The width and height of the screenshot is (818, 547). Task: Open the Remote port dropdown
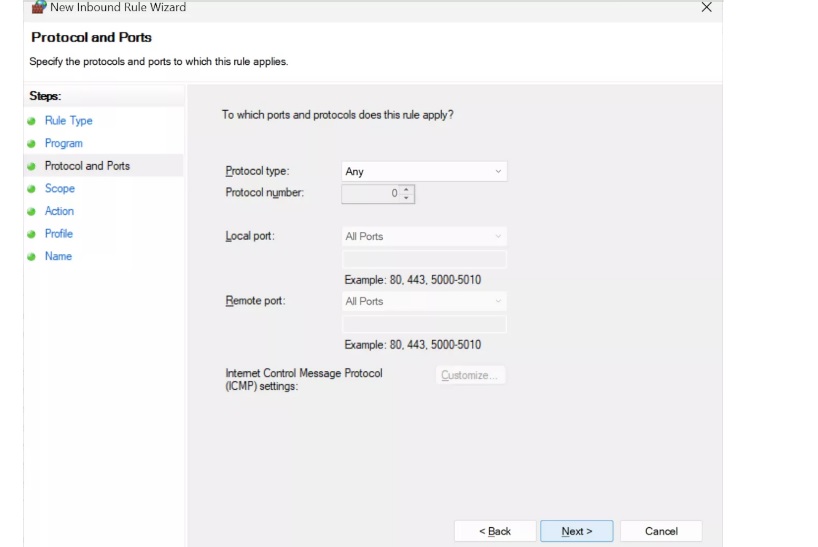(424, 301)
